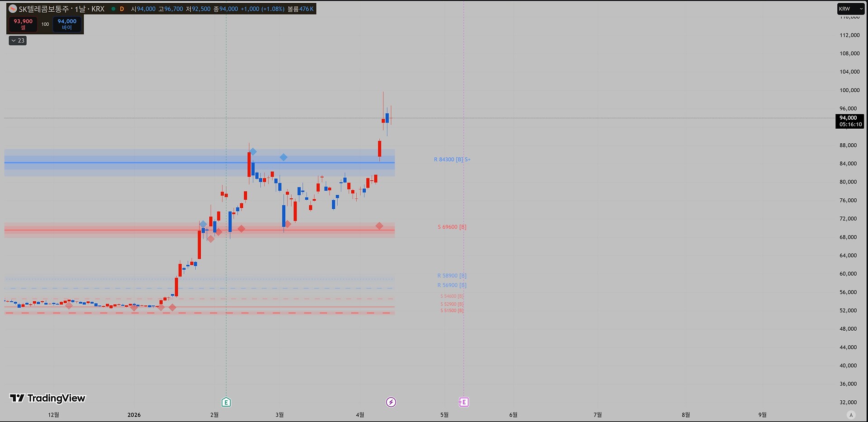The height and width of the screenshot is (422, 868).
Task: Select the 100 quantity field between sell and buy
Action: pos(45,24)
